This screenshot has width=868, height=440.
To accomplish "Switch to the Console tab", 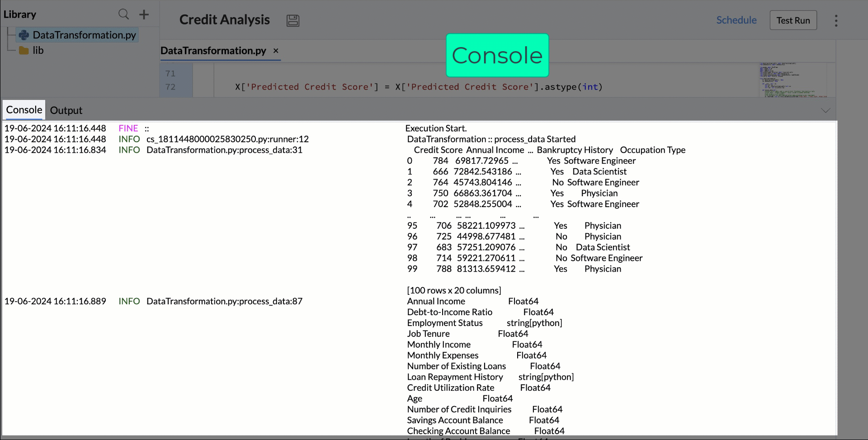I will (x=24, y=109).
